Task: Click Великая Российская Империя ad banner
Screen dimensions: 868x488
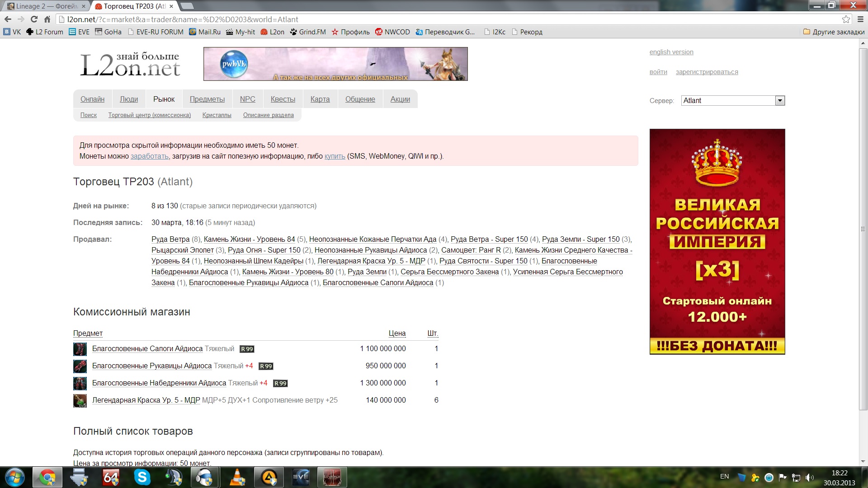Action: coord(717,241)
